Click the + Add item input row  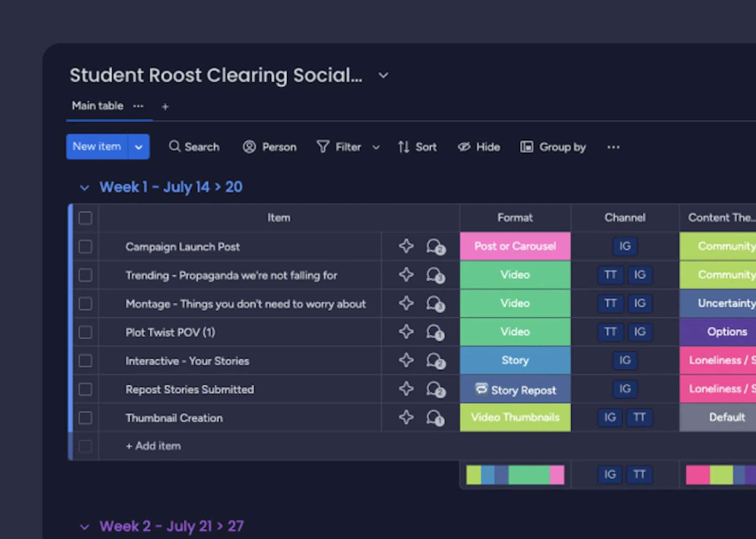pyautogui.click(x=154, y=446)
